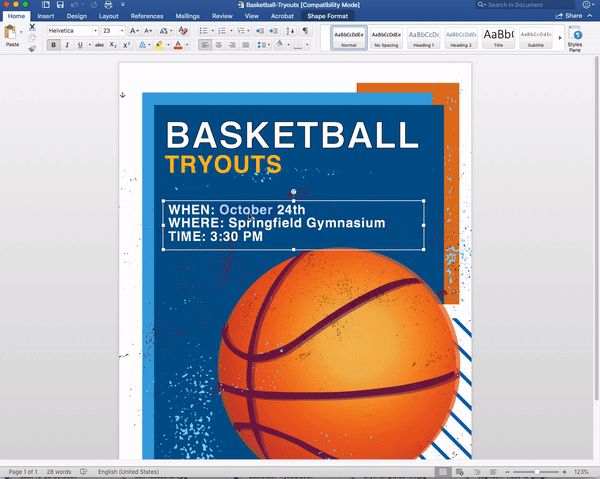Increase indent icon

point(274,31)
